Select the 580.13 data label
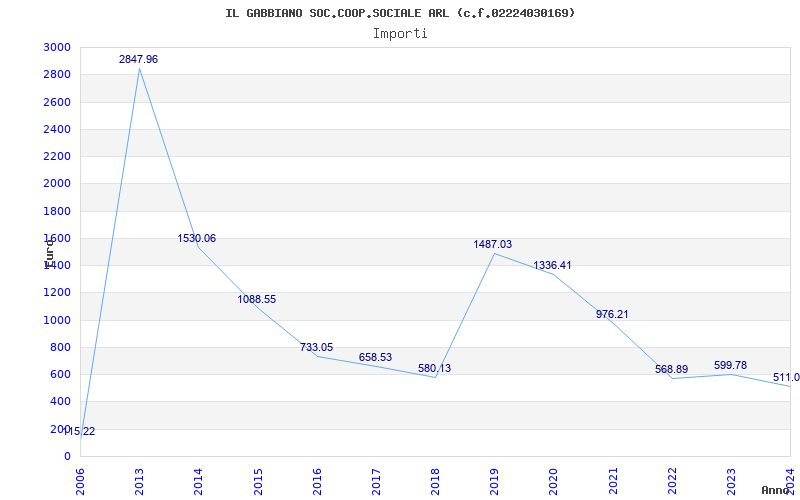The image size is (800, 500). 434,368
